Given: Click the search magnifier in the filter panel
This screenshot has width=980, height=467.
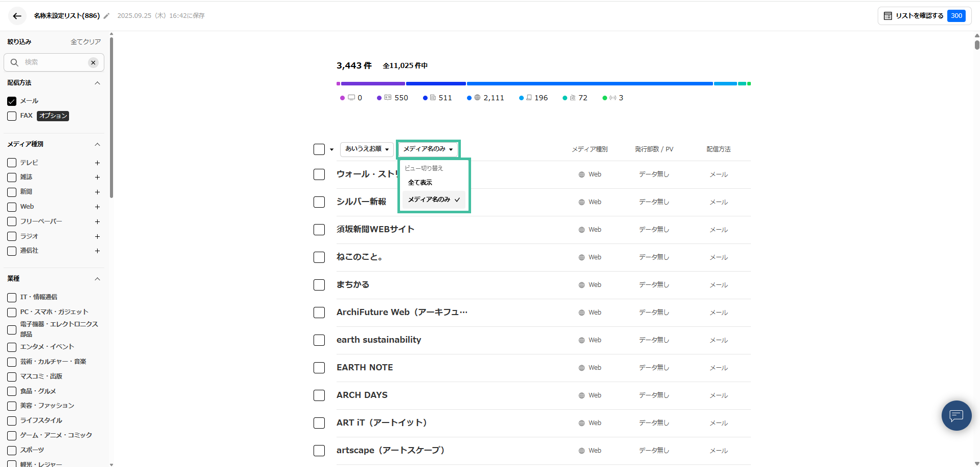Looking at the screenshot, I should [x=14, y=62].
